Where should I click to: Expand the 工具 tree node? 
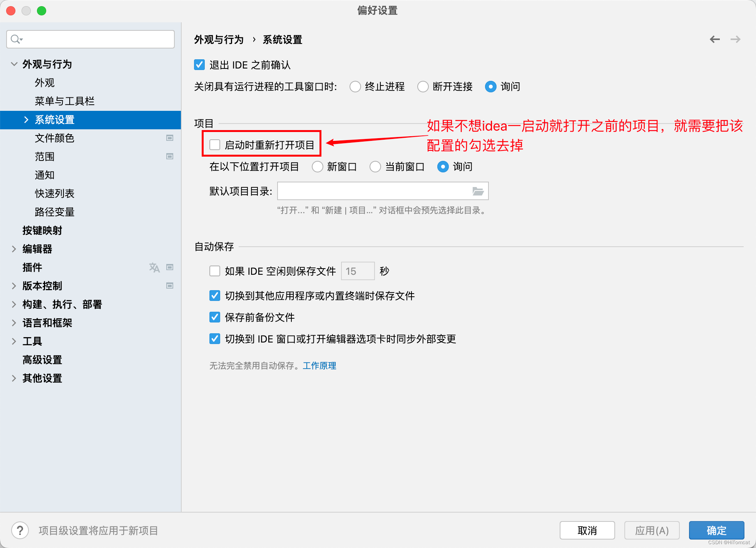pyautogui.click(x=14, y=341)
